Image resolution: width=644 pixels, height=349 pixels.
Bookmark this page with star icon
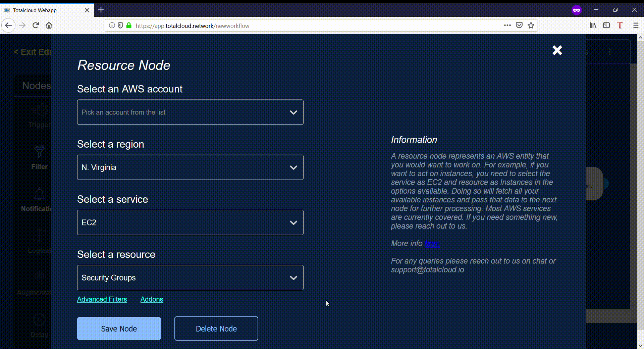coord(531,26)
